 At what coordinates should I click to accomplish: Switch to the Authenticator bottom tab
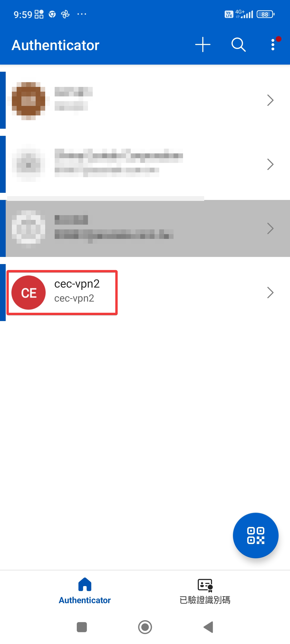click(85, 591)
